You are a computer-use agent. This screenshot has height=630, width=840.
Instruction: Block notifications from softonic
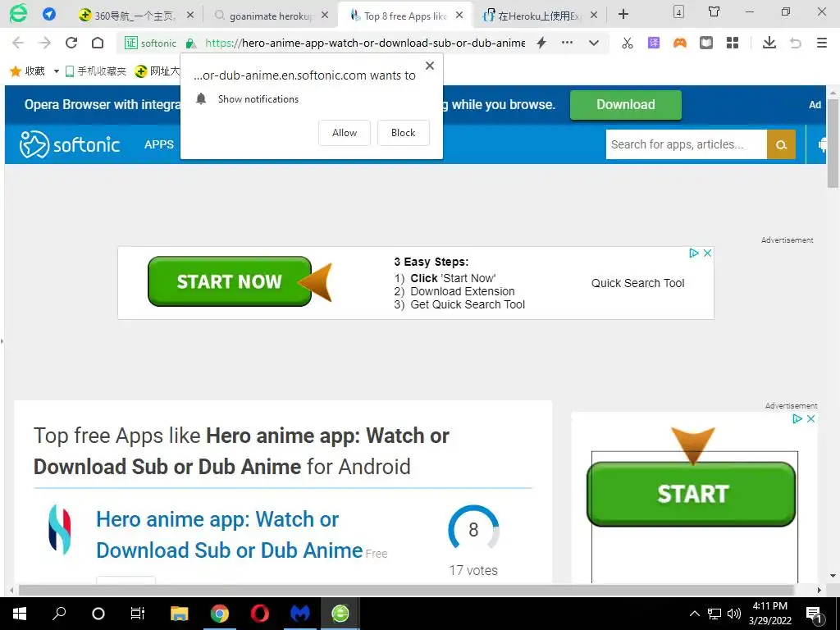point(404,133)
